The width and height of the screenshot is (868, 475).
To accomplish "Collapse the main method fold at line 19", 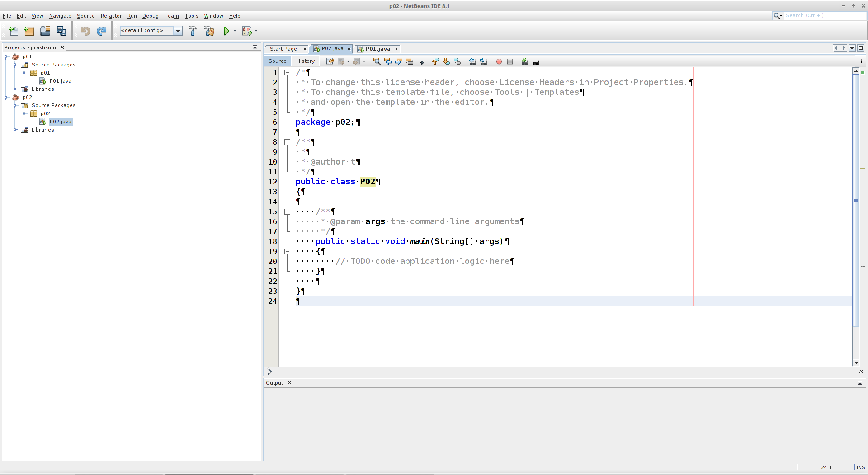I will pos(287,251).
